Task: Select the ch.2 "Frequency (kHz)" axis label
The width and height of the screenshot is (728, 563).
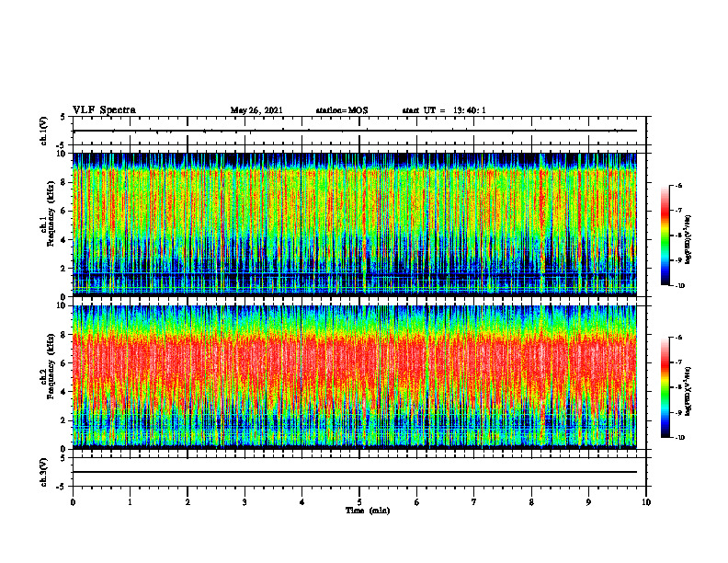Action: [x=51, y=366]
